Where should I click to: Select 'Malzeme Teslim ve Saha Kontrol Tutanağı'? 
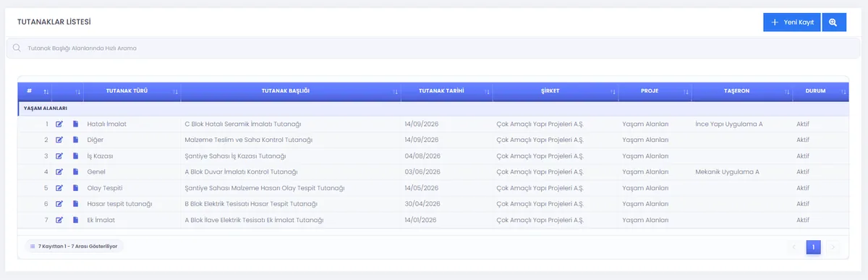[x=249, y=140]
